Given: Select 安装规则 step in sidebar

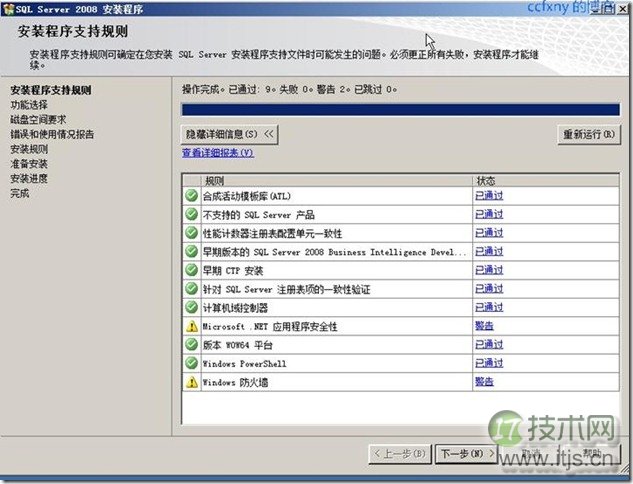Looking at the screenshot, I should click(29, 149).
